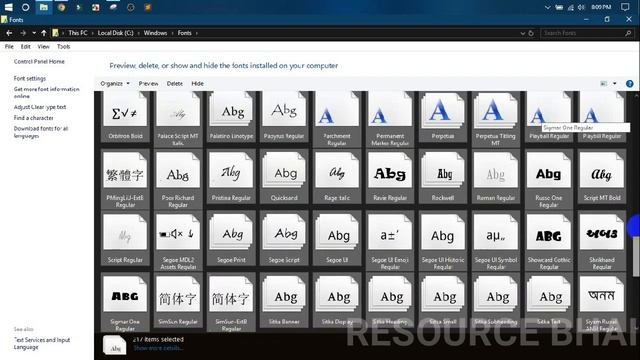640x360 pixels.
Task: Select the Segoe Print font
Action: click(x=231, y=238)
